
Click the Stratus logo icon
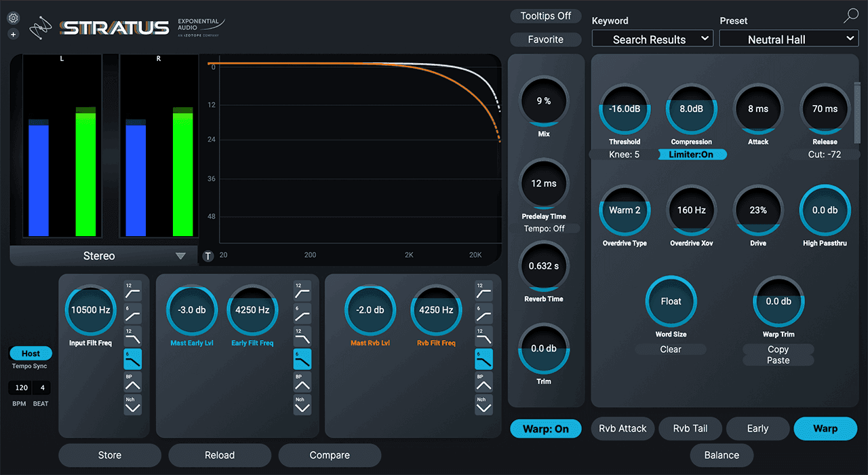(42, 27)
